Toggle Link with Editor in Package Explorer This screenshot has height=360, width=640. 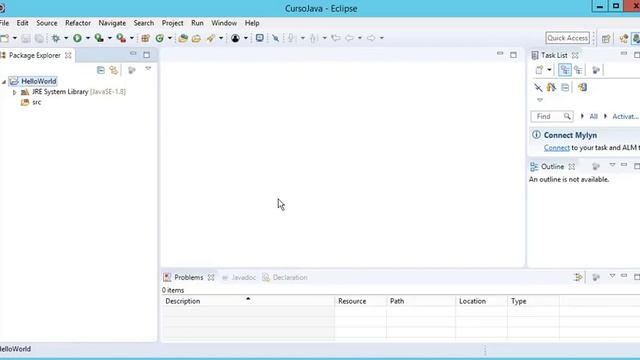click(x=113, y=70)
